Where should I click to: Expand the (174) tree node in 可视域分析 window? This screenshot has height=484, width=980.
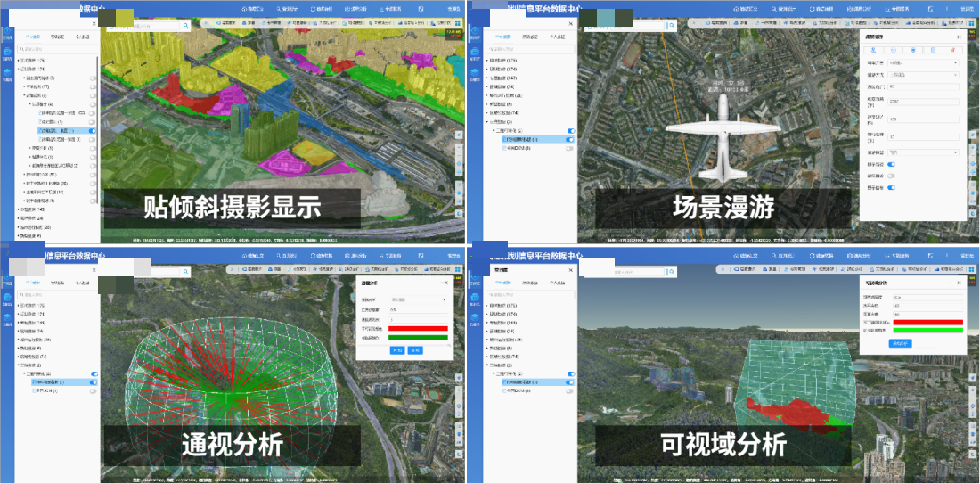pyautogui.click(x=487, y=314)
